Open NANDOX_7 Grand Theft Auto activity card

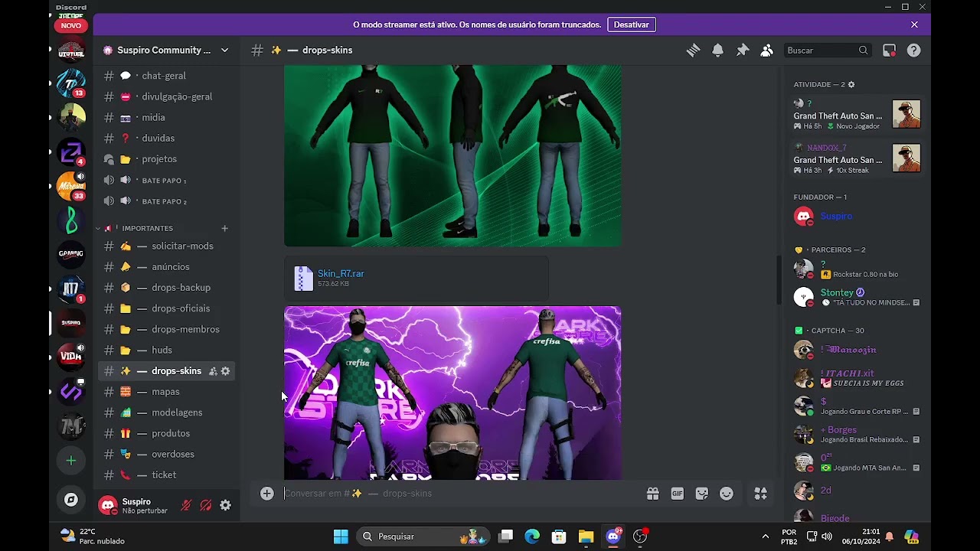pyautogui.click(x=857, y=158)
